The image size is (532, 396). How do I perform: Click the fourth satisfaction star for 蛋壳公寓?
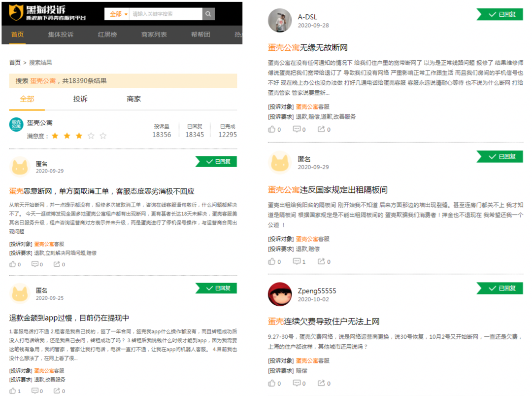click(x=91, y=135)
